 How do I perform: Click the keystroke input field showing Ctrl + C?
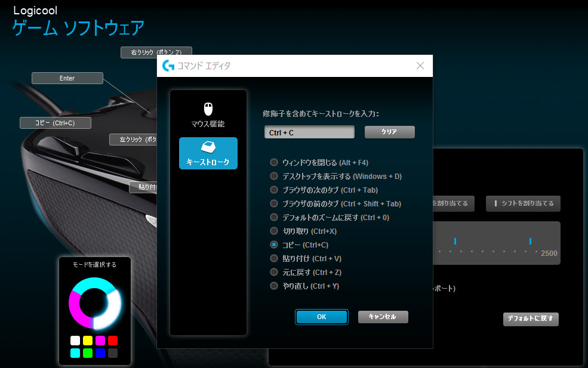click(309, 132)
